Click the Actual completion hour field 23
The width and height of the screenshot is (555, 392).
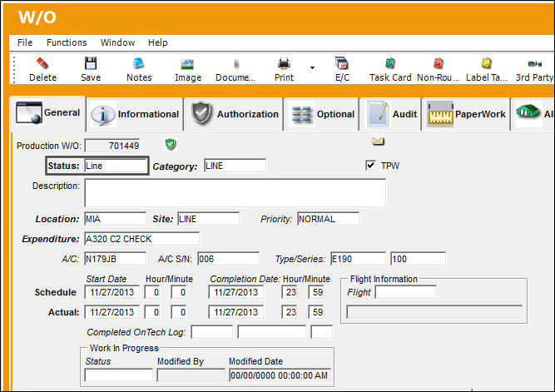click(291, 312)
